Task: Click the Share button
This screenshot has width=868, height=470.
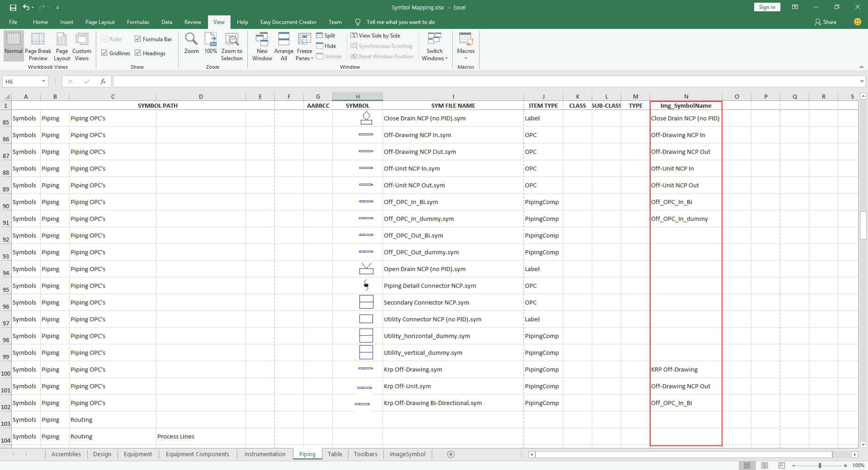Action: click(x=825, y=22)
